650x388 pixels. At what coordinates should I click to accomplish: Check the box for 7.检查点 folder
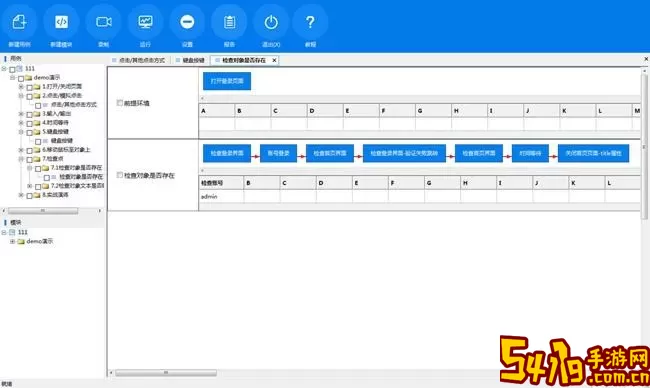click(x=29, y=159)
